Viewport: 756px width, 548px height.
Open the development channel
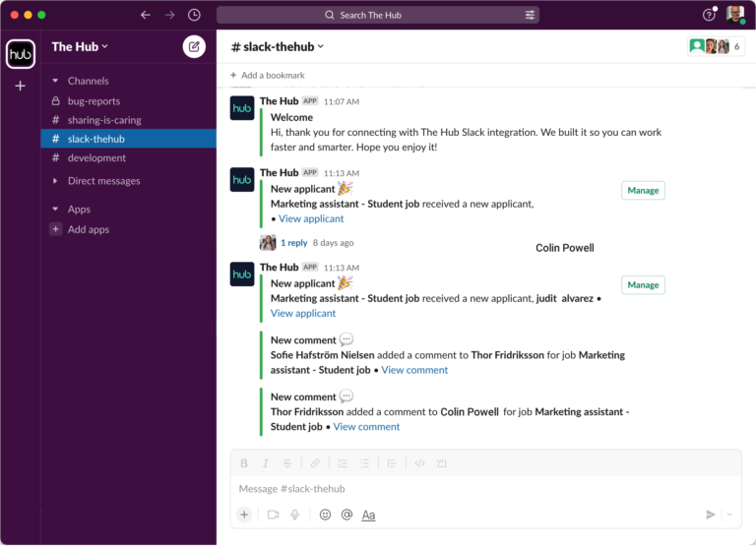click(x=129, y=157)
